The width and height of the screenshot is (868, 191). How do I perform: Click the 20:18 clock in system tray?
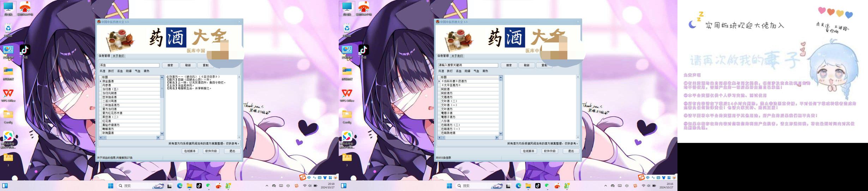(x=328, y=186)
